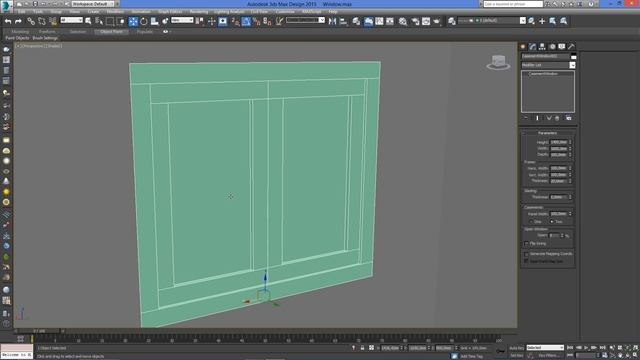Viewport: 640px width, 360px height.
Task: Toggle Pin Stack icon below modifier stack
Action: click(x=526, y=118)
